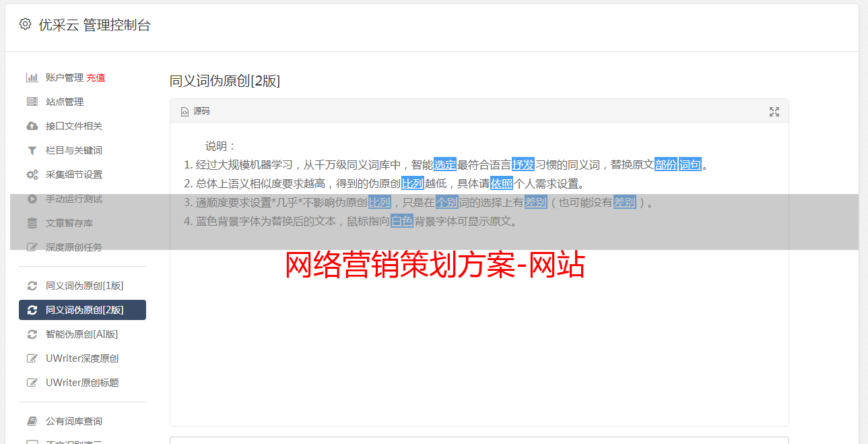Viewport: 868px width, 444px height.
Task: Click the 源码 source code icon
Action: coord(185,112)
